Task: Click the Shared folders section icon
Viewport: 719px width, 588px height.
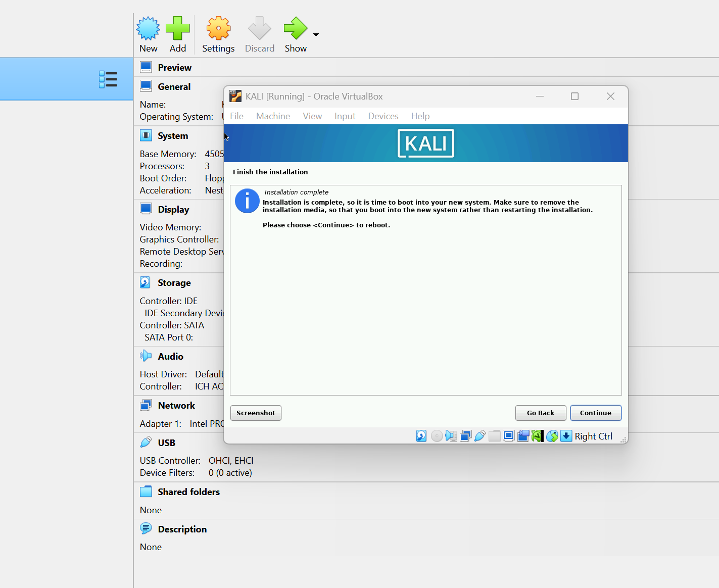Action: (x=146, y=492)
